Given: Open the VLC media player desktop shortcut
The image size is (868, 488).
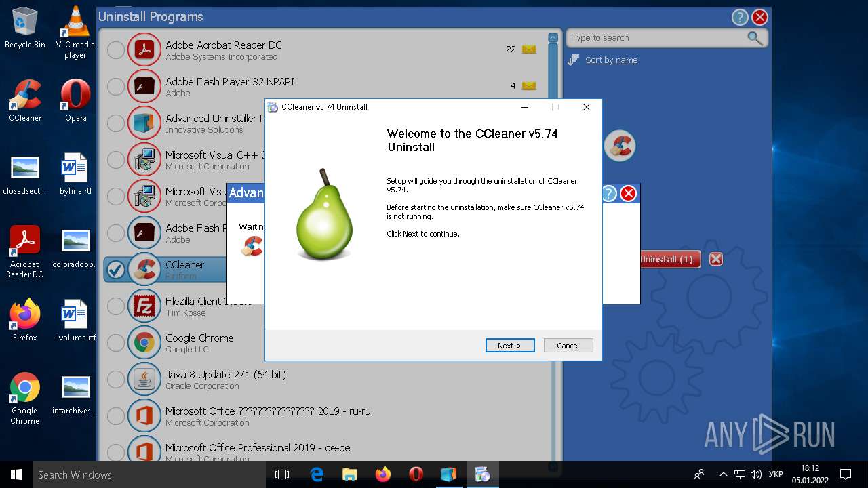Looking at the screenshot, I should [75, 32].
